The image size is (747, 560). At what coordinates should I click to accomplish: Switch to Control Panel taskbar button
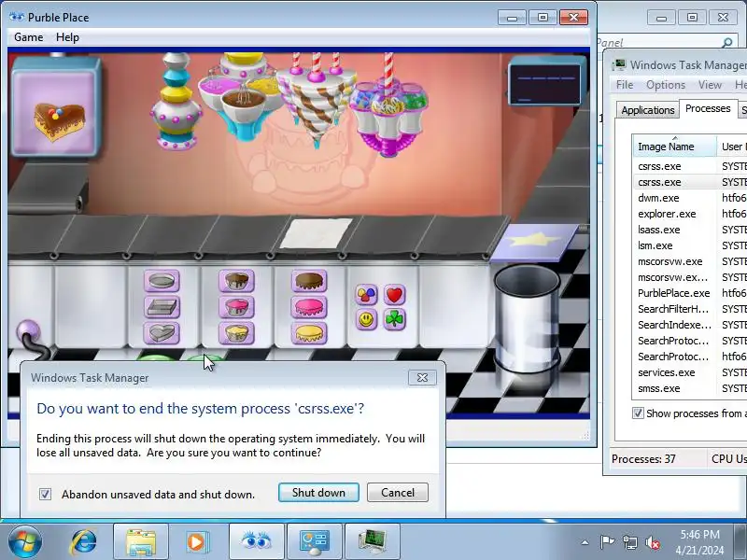tap(314, 542)
